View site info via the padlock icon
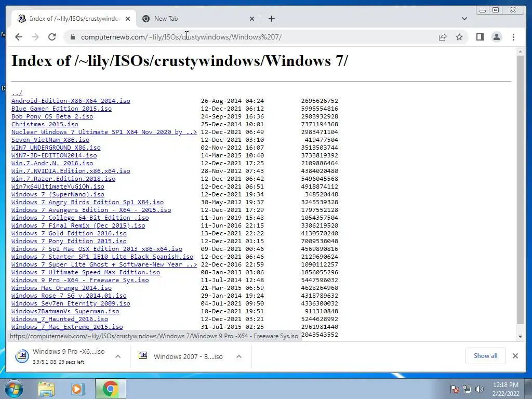Image resolution: width=532 pixels, height=399 pixels. coord(72,37)
